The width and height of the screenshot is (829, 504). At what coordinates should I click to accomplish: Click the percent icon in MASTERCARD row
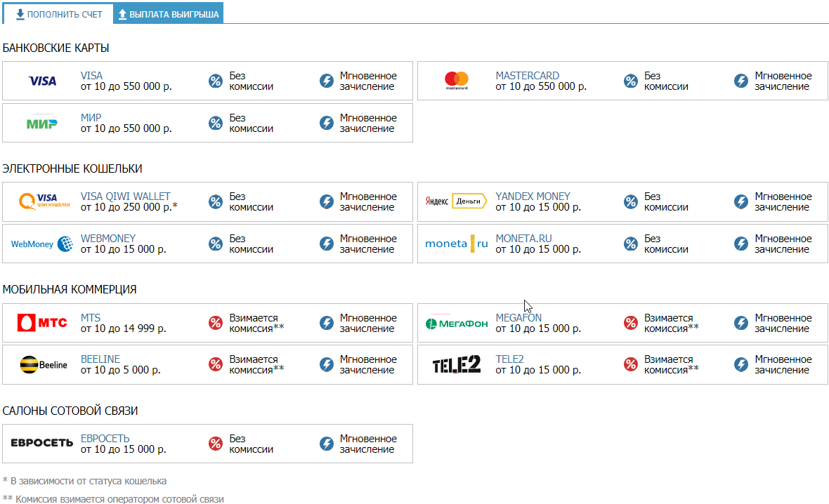[x=630, y=81]
